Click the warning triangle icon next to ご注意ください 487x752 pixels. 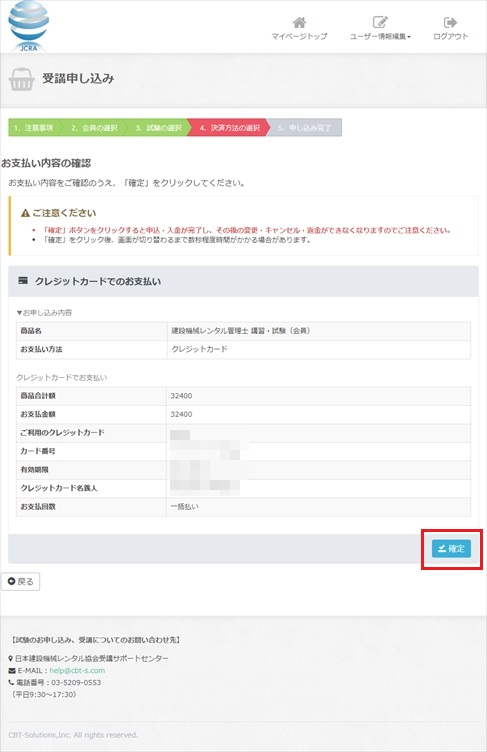[25, 213]
